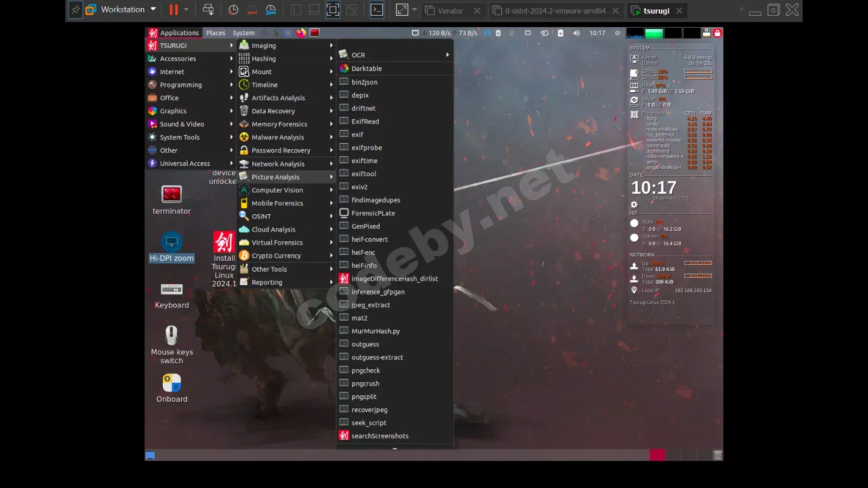Open the Places menu
Screen dimensions: 868x488
(215, 33)
